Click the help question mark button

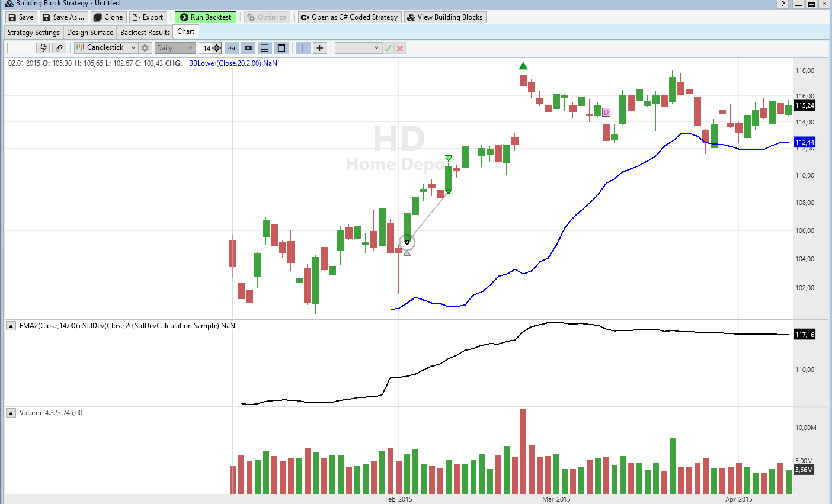pyautogui.click(x=783, y=4)
